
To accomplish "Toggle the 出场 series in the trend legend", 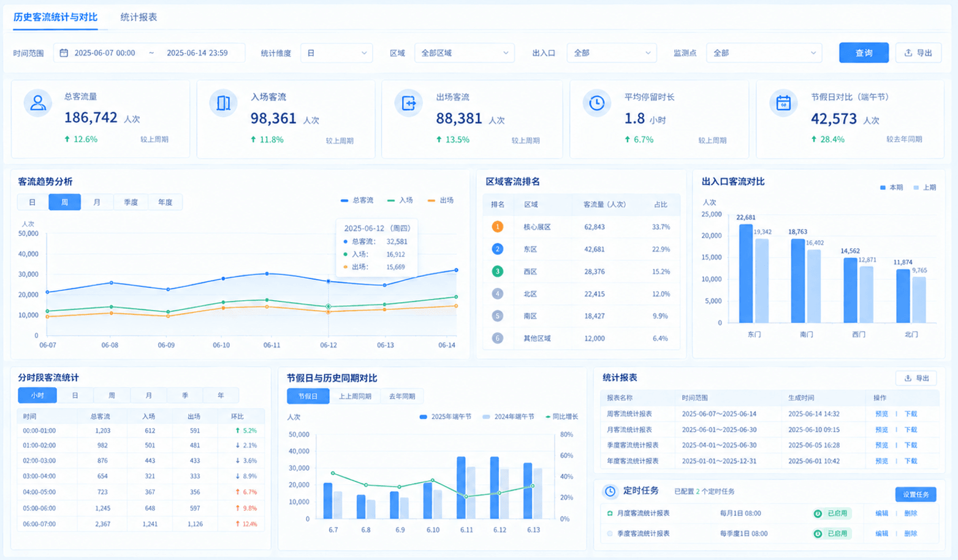I will coord(441,200).
